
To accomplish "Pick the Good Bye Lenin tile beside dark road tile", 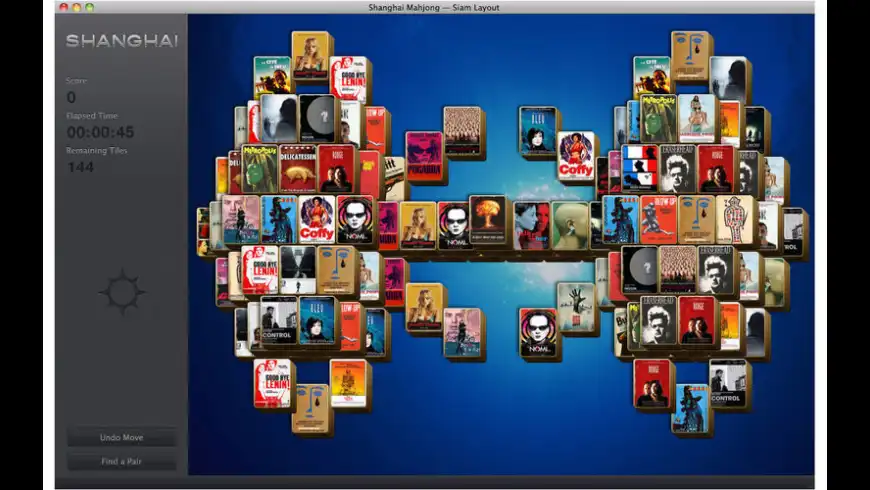I will click(260, 270).
